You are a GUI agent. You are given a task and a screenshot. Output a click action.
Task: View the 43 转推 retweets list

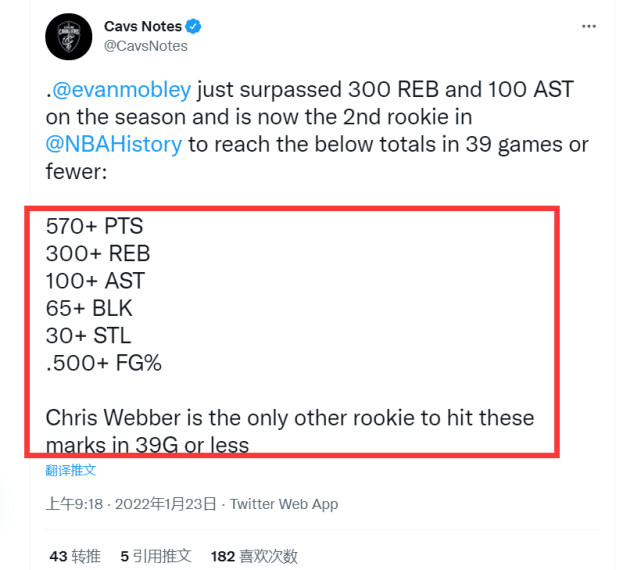coord(74,555)
